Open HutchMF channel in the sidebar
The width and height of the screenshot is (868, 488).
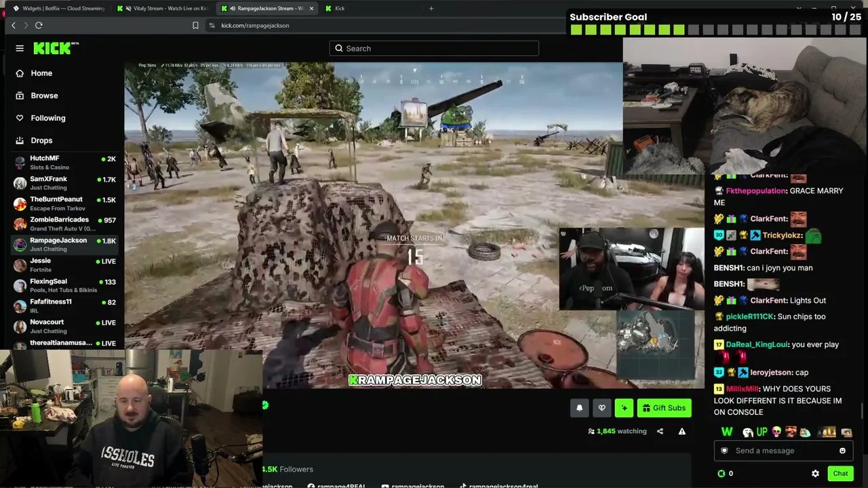[x=66, y=163]
